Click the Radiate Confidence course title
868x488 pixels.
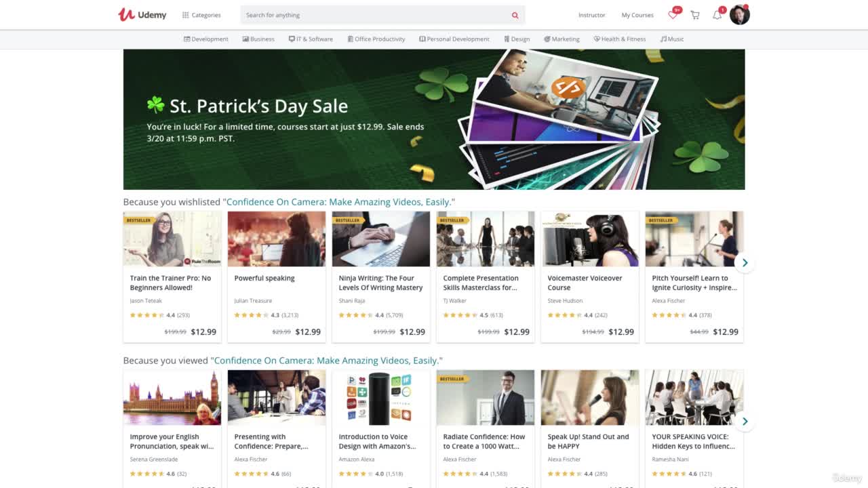coord(484,441)
